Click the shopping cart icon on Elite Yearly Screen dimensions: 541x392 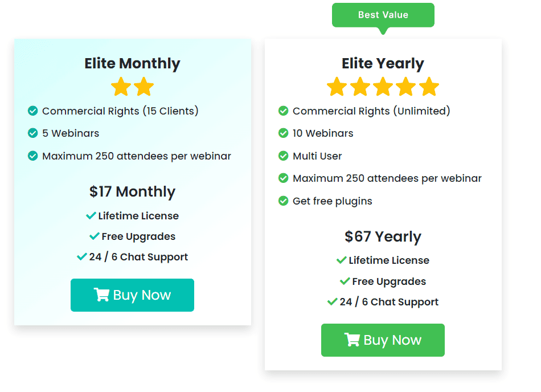coord(351,340)
